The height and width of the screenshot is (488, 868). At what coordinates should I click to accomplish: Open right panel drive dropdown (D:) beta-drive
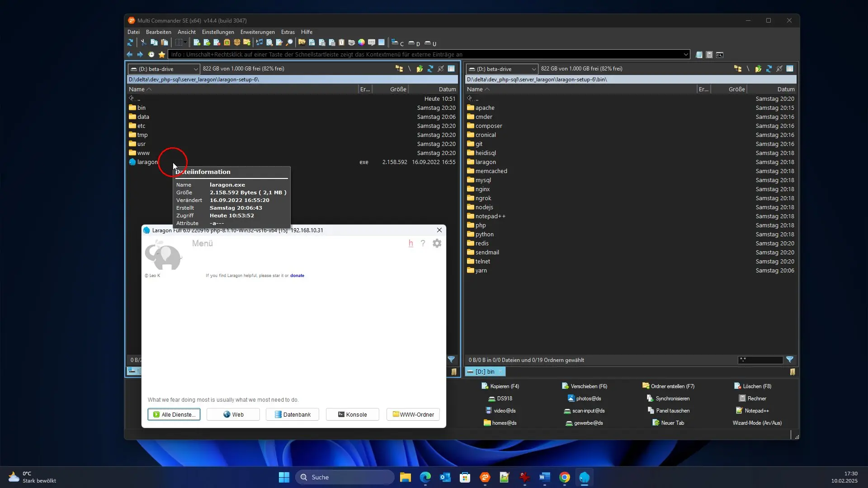pyautogui.click(x=502, y=69)
